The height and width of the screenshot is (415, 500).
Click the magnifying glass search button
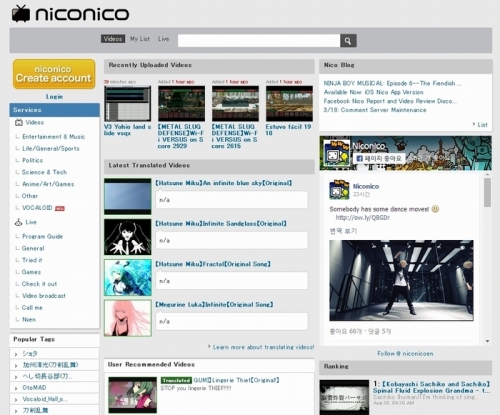[348, 41]
